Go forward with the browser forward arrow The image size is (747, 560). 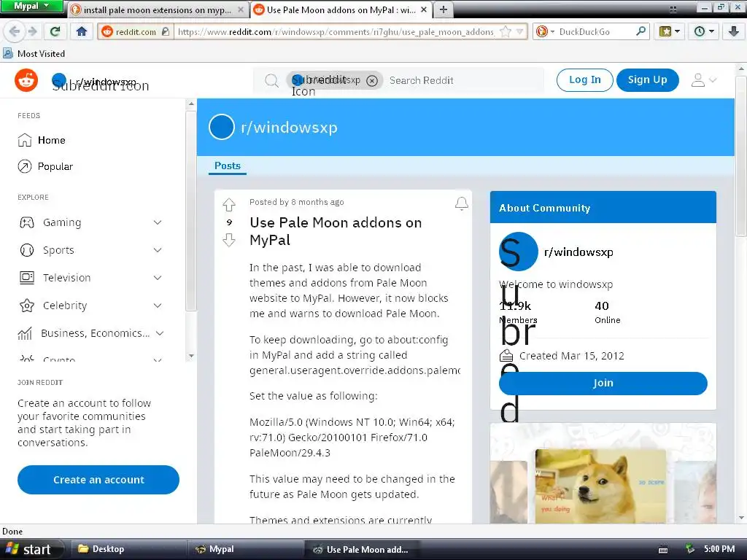tap(32, 32)
